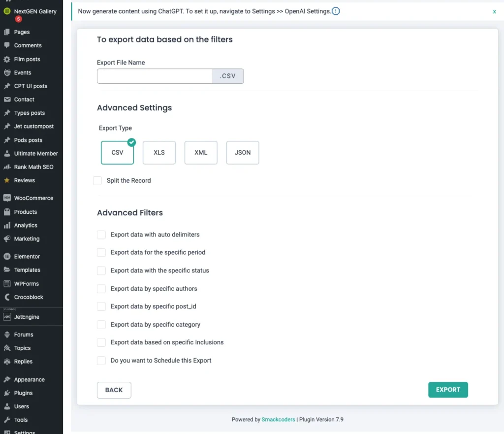This screenshot has height=434, width=504.
Task: Focus the Export File Name field
Action: pyautogui.click(x=155, y=76)
